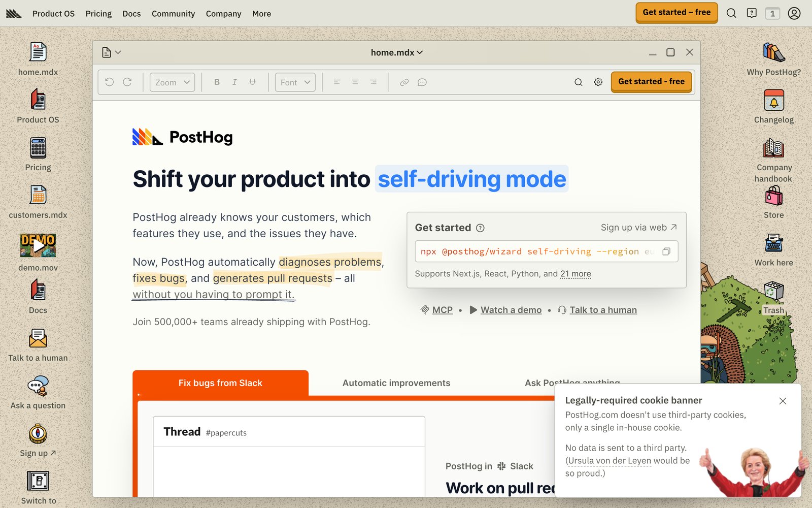Open the window counter showing 1

coord(772,13)
